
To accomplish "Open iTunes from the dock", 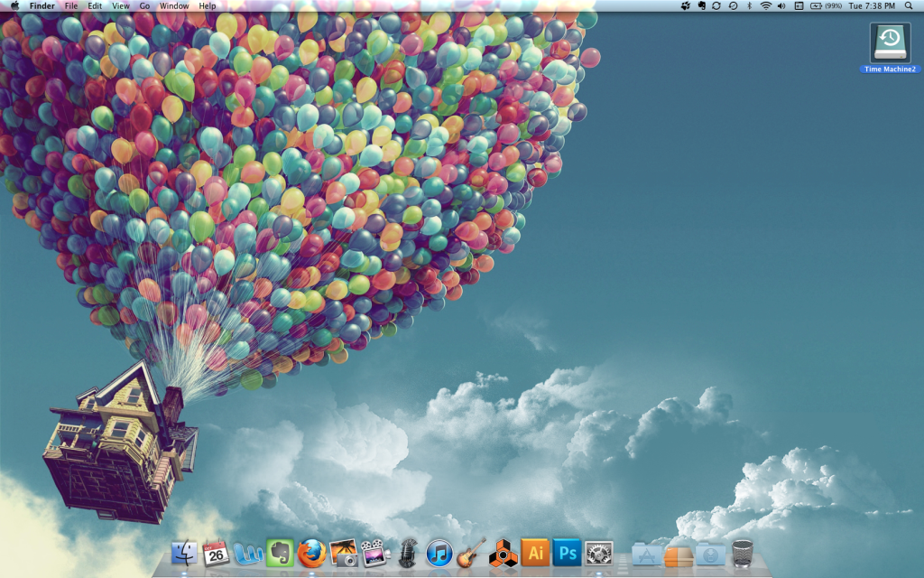I will tap(439, 554).
